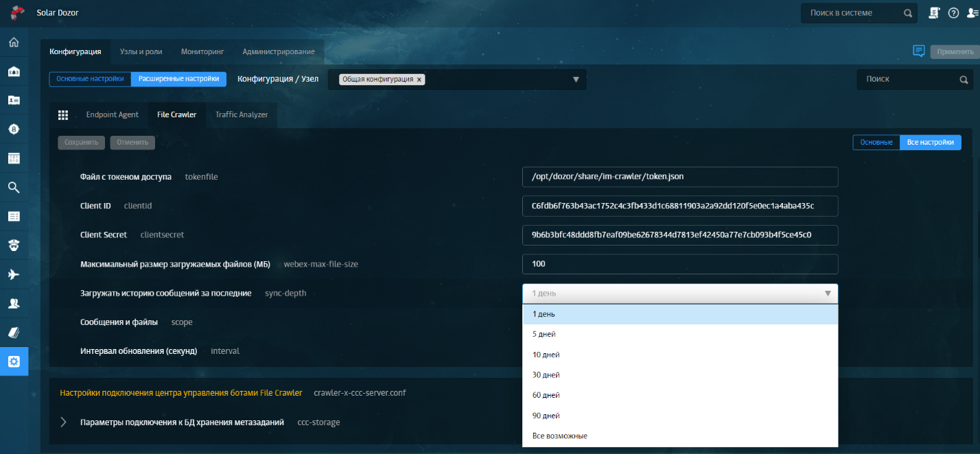The height and width of the screenshot is (454, 980).
Task: Open the grid icon next to Endpoint Agent
Action: (x=63, y=115)
